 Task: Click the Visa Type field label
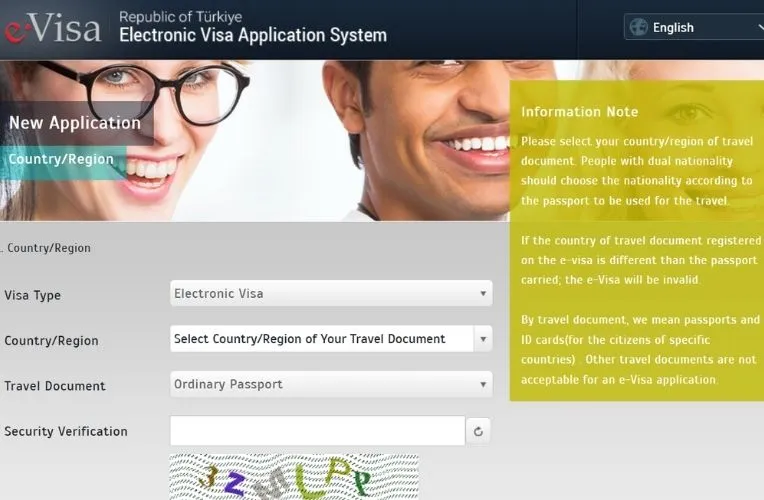click(33, 295)
